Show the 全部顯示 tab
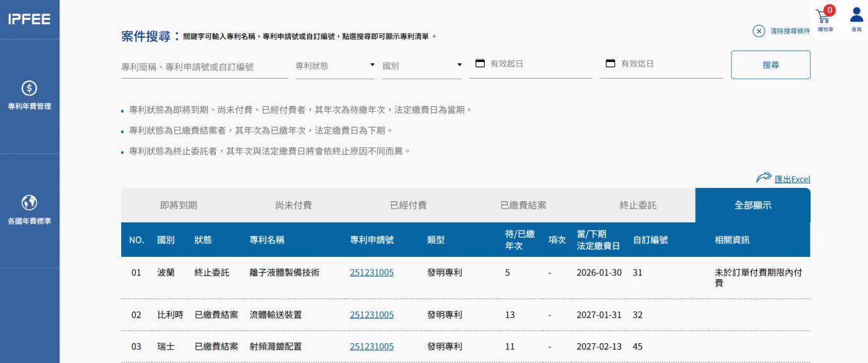 (752, 205)
